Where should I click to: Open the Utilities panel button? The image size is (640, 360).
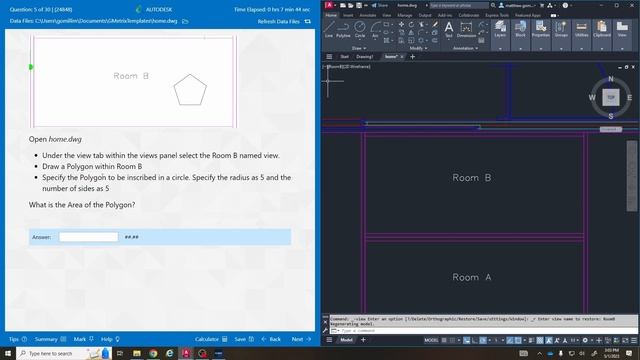pyautogui.click(x=582, y=29)
